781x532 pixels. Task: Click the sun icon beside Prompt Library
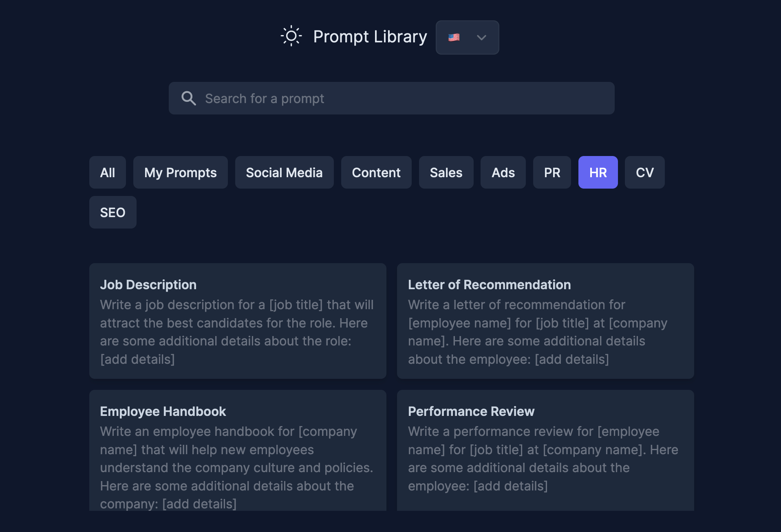(292, 37)
